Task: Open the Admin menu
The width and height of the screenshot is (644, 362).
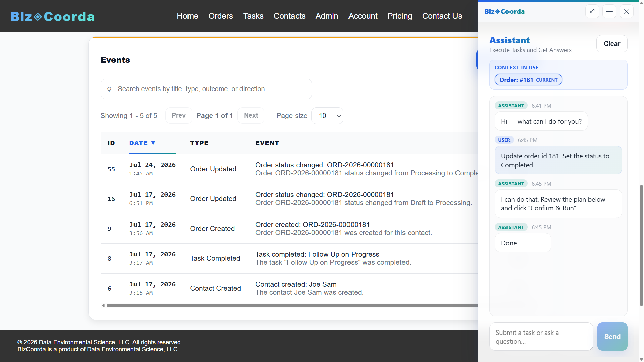Action: point(327,16)
